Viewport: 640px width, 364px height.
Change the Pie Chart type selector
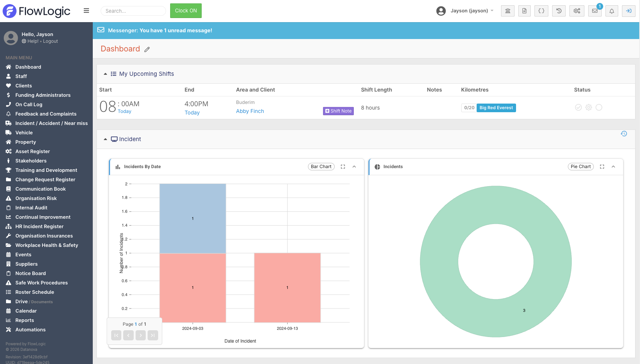click(581, 167)
